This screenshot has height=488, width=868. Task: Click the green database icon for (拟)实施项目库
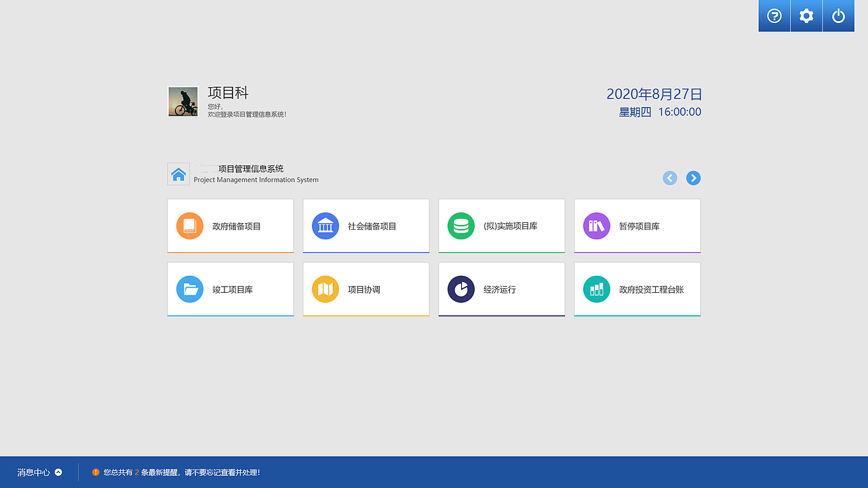pyautogui.click(x=461, y=226)
